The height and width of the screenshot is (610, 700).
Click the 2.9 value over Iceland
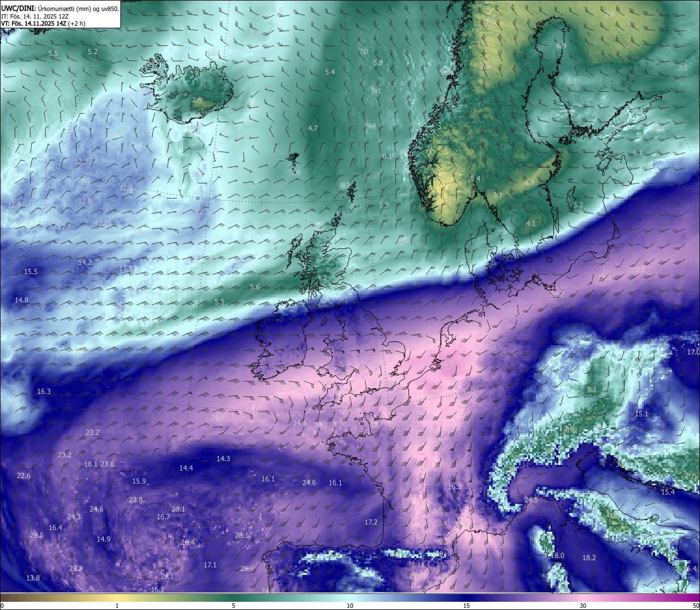197,100
